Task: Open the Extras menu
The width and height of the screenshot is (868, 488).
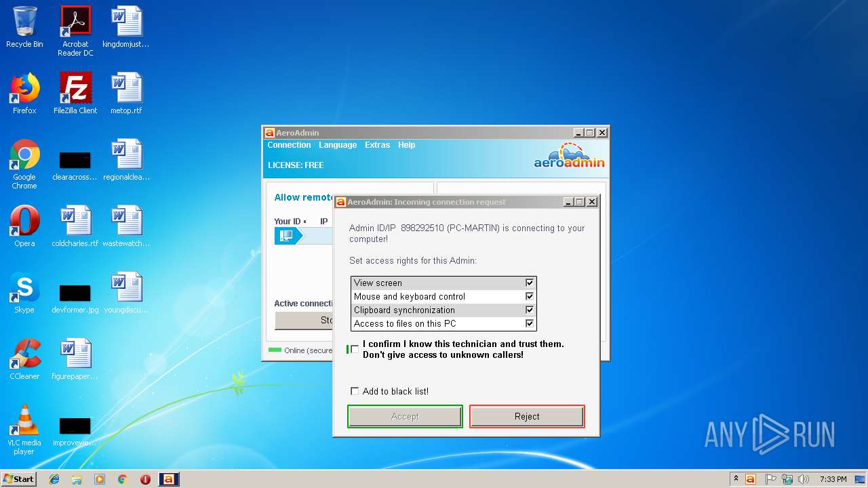Action: [x=377, y=145]
